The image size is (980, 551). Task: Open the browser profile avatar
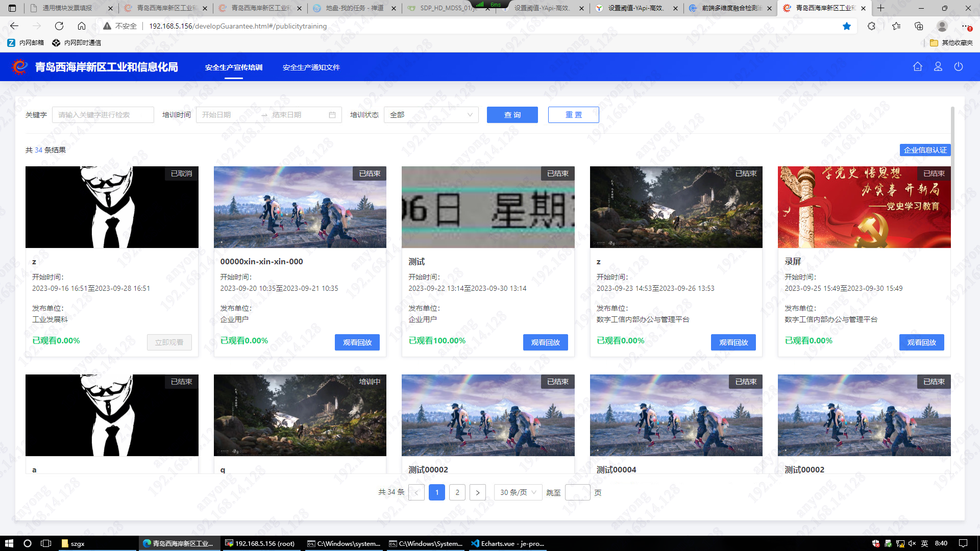click(x=942, y=26)
